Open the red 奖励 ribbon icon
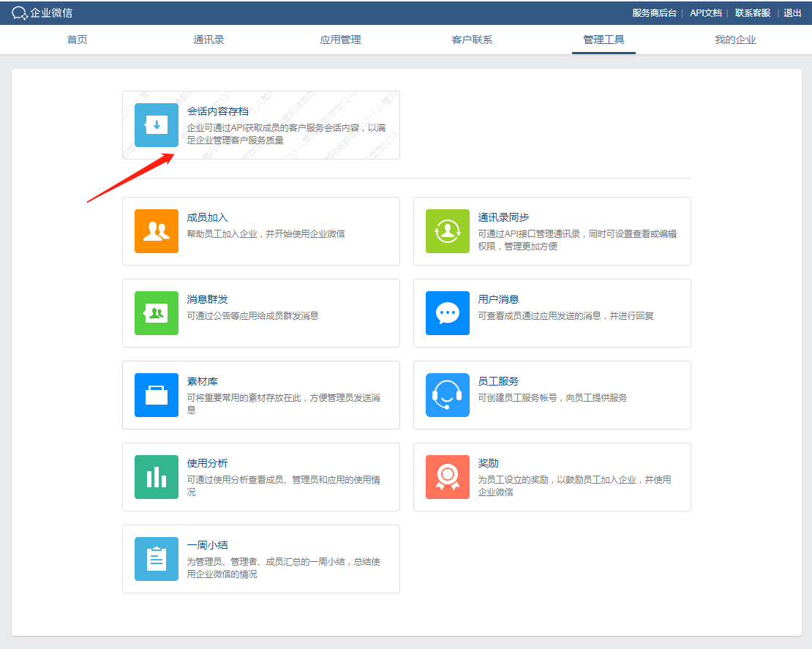This screenshot has width=812, height=649. tap(447, 477)
